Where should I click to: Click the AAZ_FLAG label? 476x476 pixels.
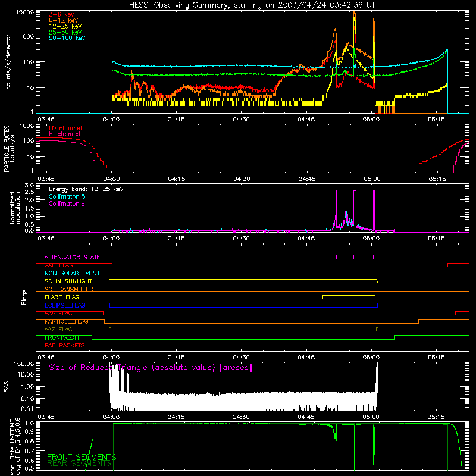(58, 330)
